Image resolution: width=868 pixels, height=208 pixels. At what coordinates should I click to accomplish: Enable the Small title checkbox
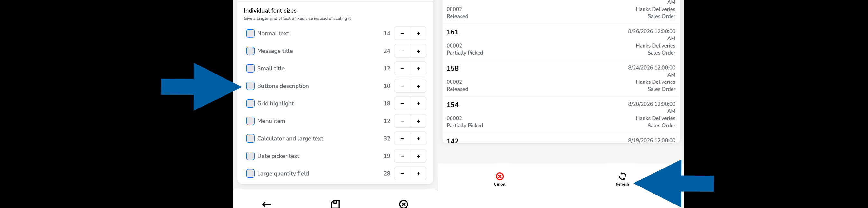point(250,68)
